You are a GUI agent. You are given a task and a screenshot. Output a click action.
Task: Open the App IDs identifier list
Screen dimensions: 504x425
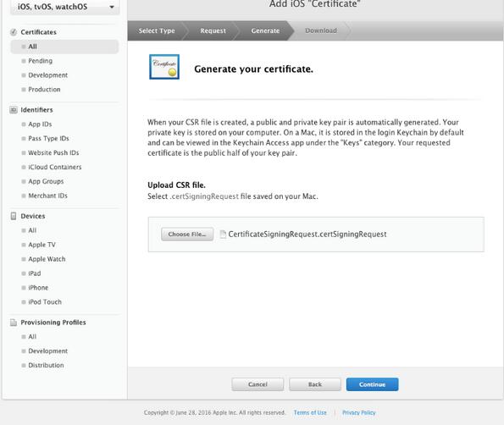[x=40, y=124]
